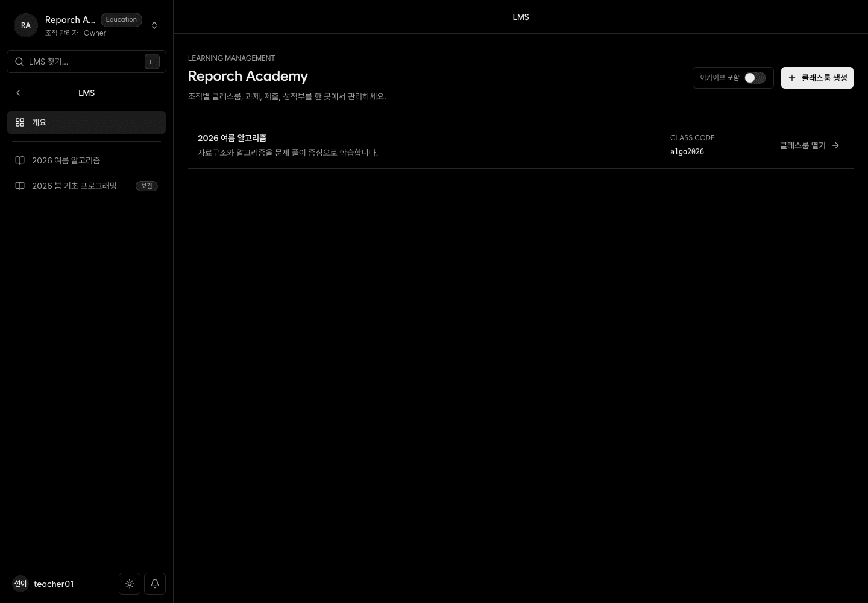868x603 pixels.
Task: Click the LMS title in the top bar
Action: point(521,17)
